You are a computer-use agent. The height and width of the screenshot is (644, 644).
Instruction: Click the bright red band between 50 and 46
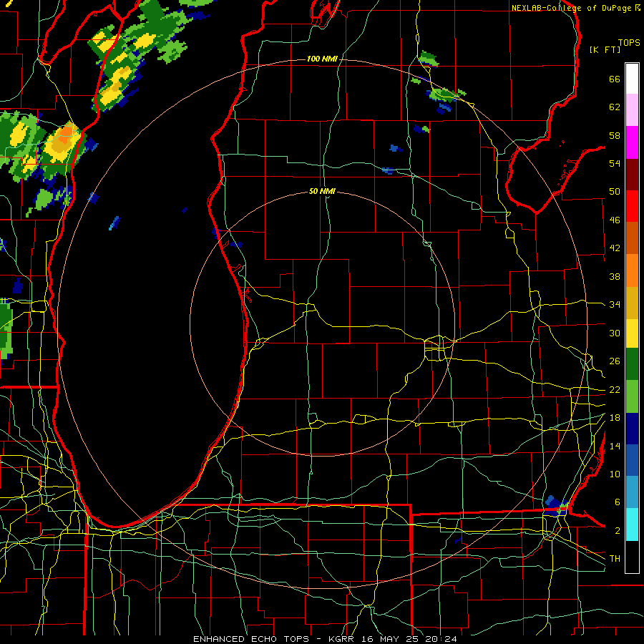632,206
